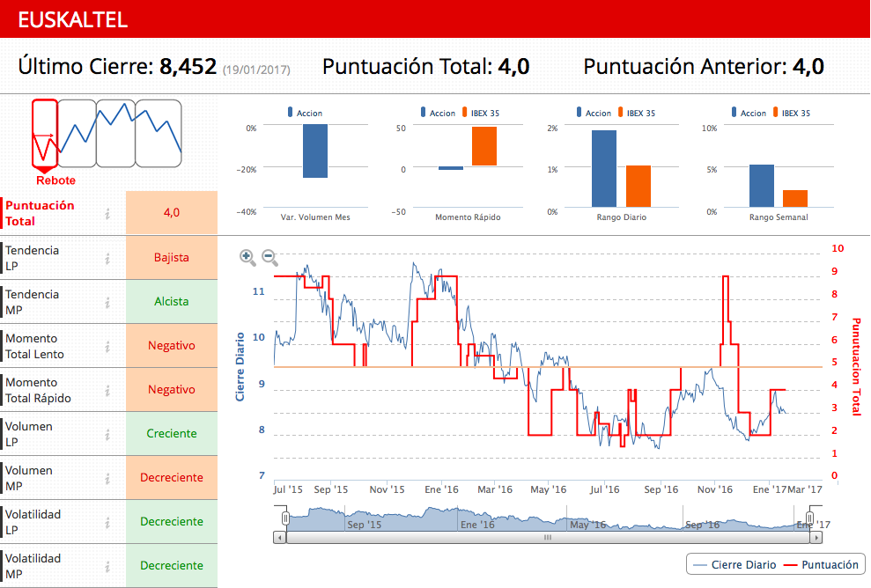The width and height of the screenshot is (871, 588).
Task: Click the Ene '16 x-axis label
Action: (x=441, y=489)
